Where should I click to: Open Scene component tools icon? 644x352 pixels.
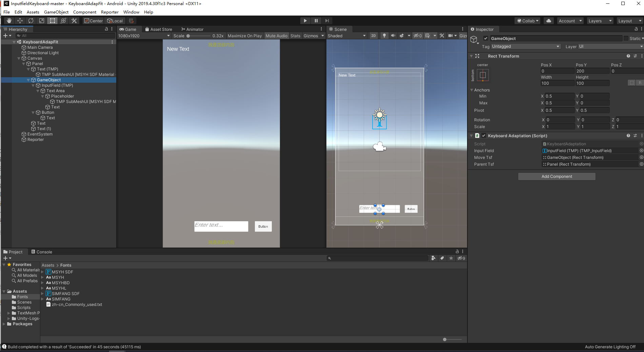coord(442,36)
